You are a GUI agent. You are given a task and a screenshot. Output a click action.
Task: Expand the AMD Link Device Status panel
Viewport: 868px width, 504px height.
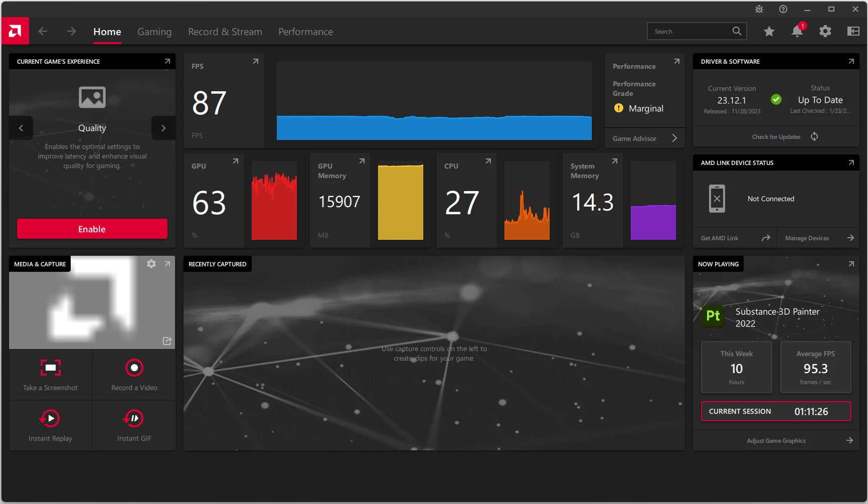851,162
